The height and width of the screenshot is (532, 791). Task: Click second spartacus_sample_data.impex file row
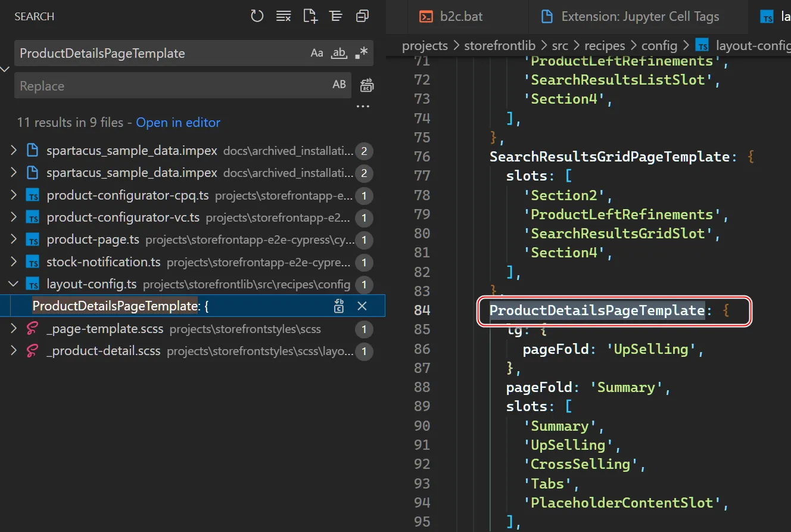(192, 173)
